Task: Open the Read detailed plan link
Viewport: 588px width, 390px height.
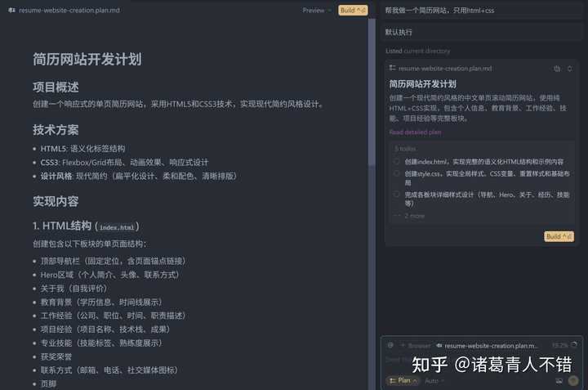Action: click(415, 132)
